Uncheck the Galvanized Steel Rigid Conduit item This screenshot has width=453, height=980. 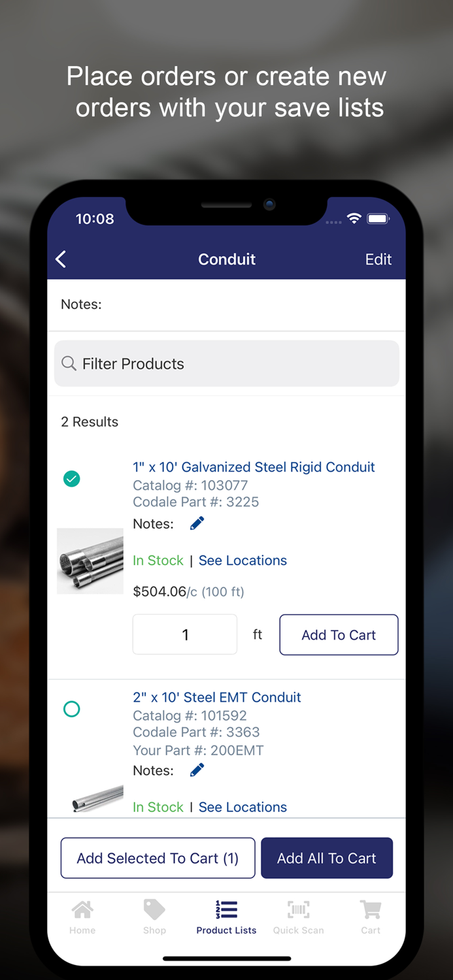[x=72, y=480]
